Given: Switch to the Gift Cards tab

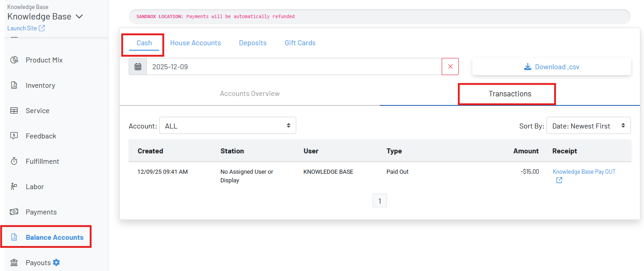Looking at the screenshot, I should (300, 43).
